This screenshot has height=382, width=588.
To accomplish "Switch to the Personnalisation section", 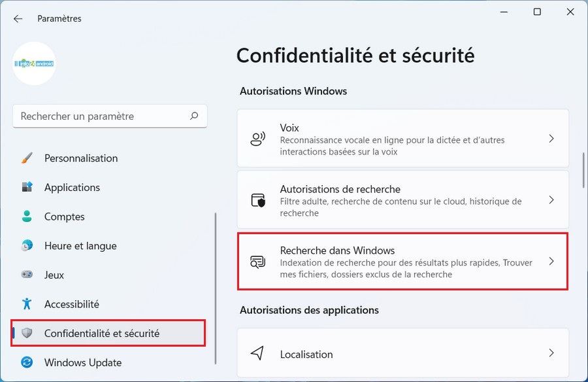I will 80,158.
